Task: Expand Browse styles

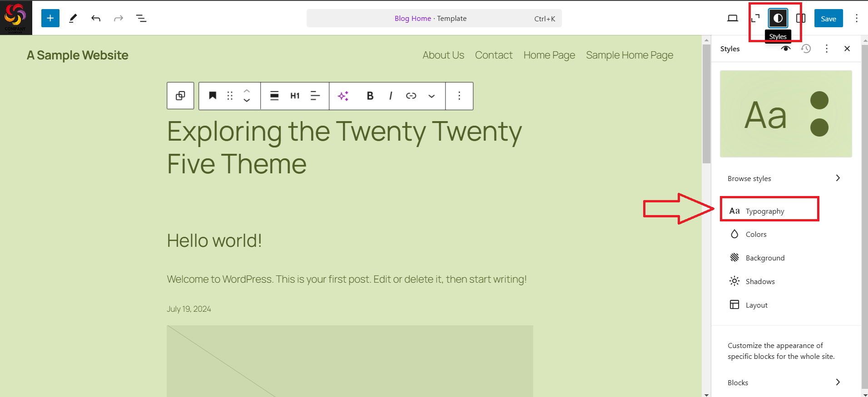Action: pos(786,178)
